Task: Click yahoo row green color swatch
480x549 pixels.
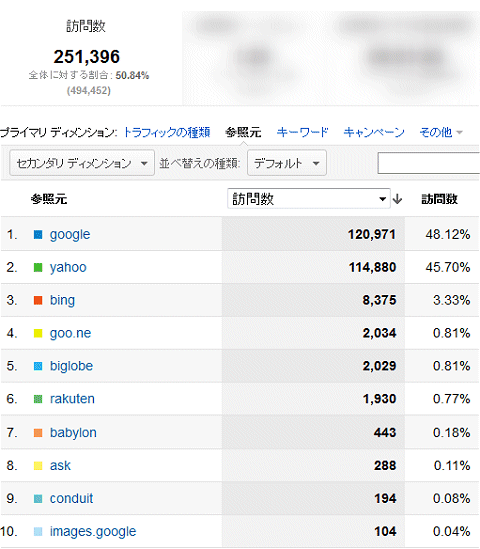Action: coord(38,267)
